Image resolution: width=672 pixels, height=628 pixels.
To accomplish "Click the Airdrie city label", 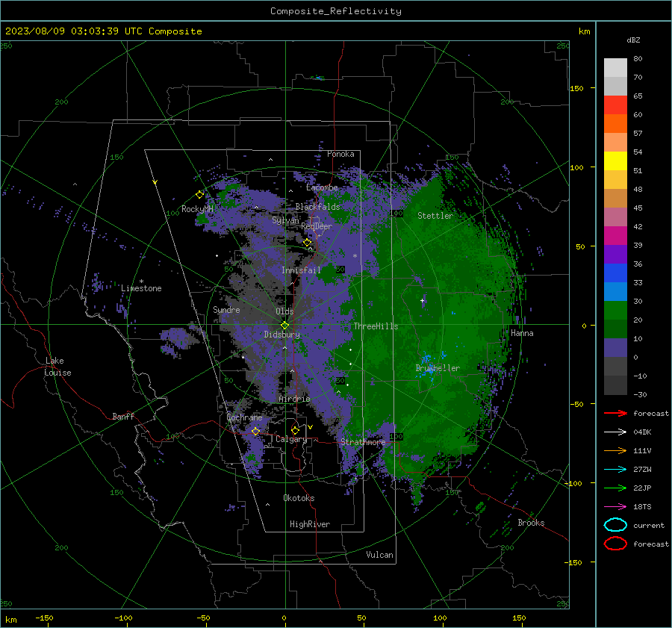I will pos(294,399).
